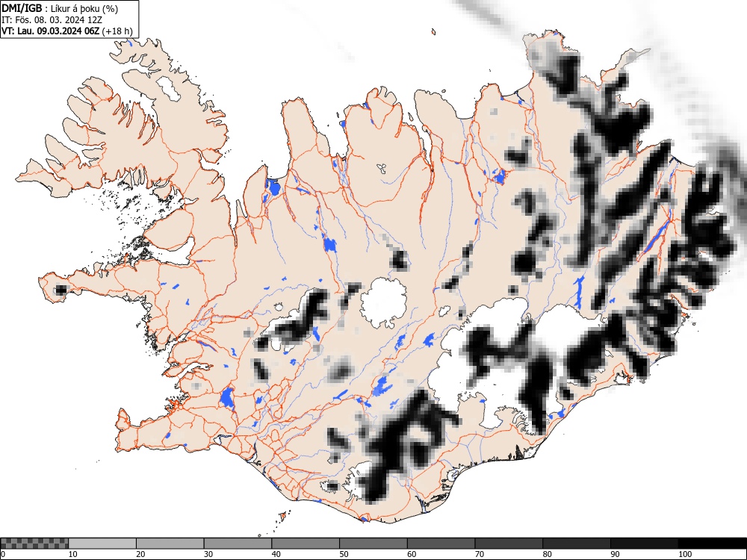Select the legend swatch starting at 70
Viewport: 747px width, 560px height.
pyautogui.click(x=508, y=544)
